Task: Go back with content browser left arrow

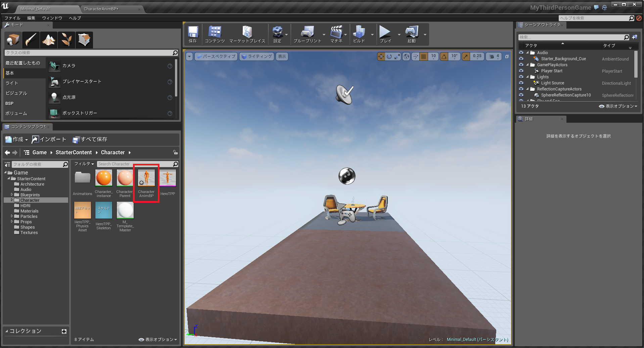Action: click(7, 153)
